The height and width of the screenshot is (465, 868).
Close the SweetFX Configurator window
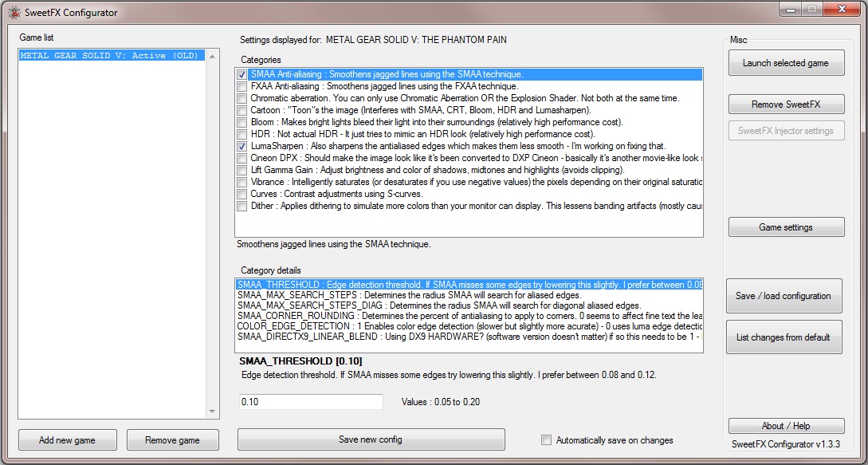(x=840, y=10)
